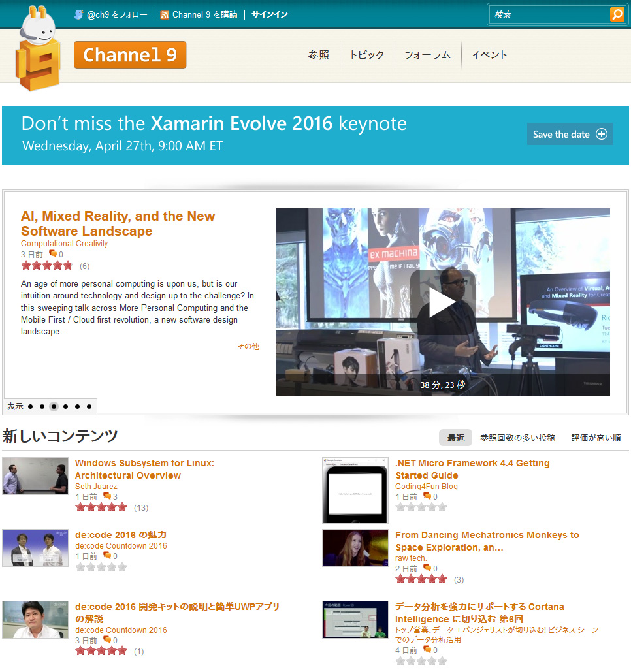Image resolution: width=631 pixels, height=672 pixels.
Task: Click star rating for Windows Subsystem for Linux
Action: tap(101, 507)
